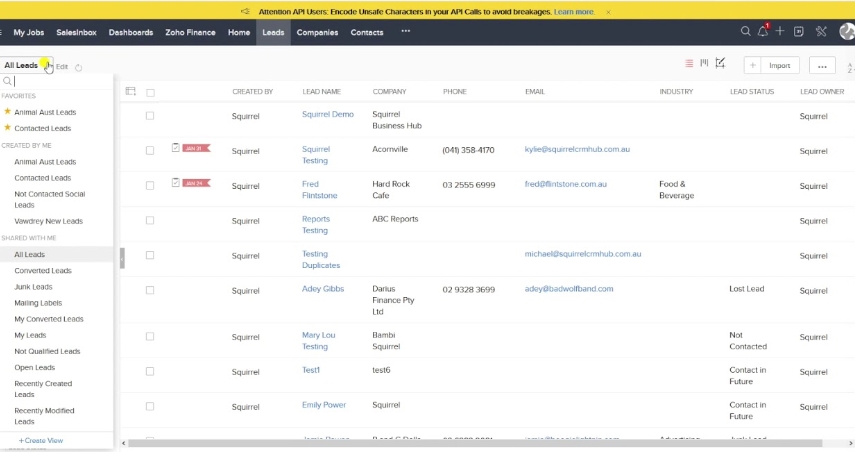The width and height of the screenshot is (855, 452).
Task: Dismiss the yellow API notice banner
Action: point(609,11)
